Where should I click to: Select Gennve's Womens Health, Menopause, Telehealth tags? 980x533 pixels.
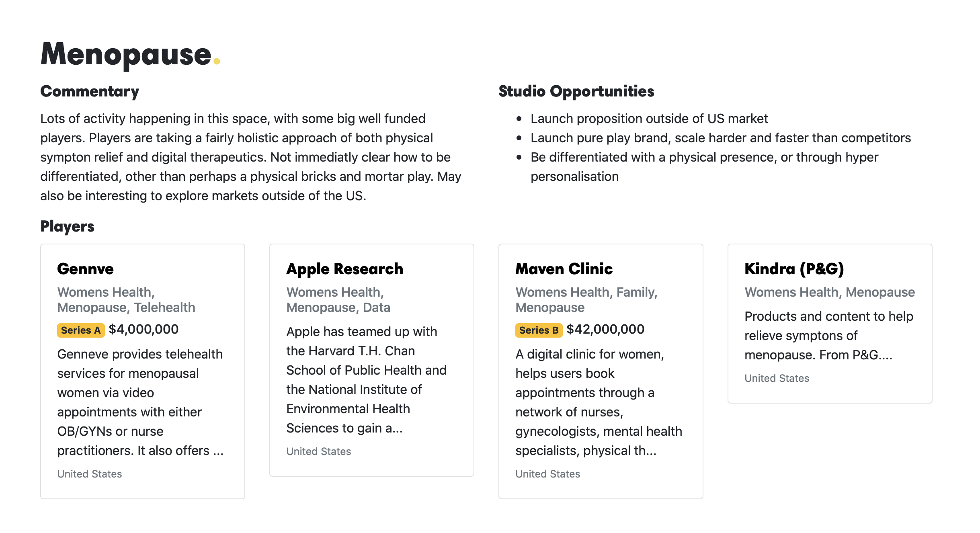(126, 299)
